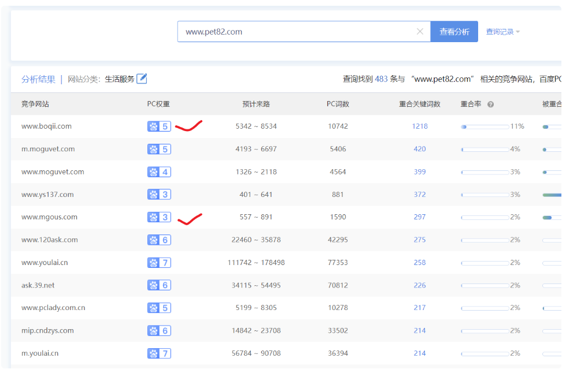
Task: Open overlap keyword count 1218
Action: point(420,126)
